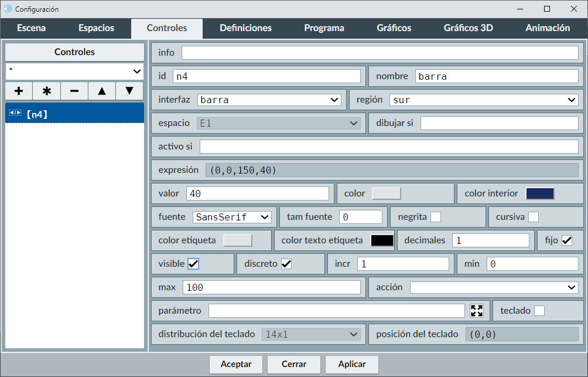
Task: Open expanded editor for parámetro field
Action: pyautogui.click(x=477, y=311)
